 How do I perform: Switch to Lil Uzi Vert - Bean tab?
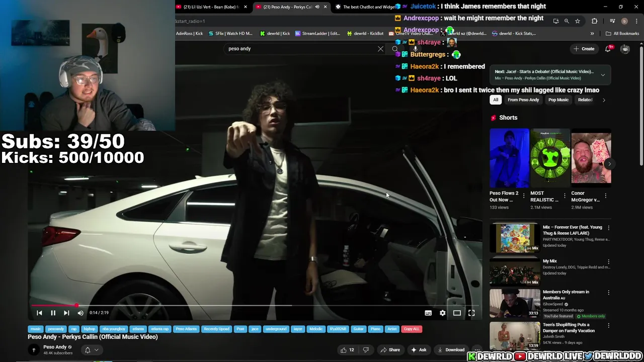[211, 7]
